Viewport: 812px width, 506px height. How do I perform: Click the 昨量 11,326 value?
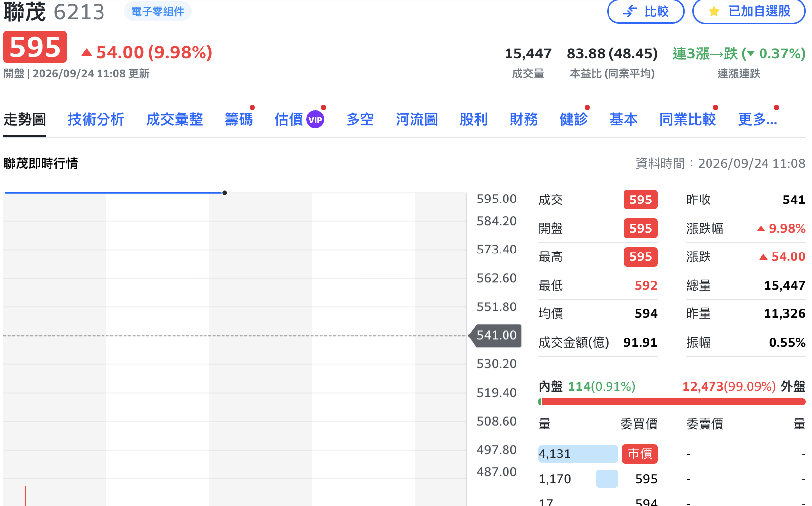pos(785,313)
